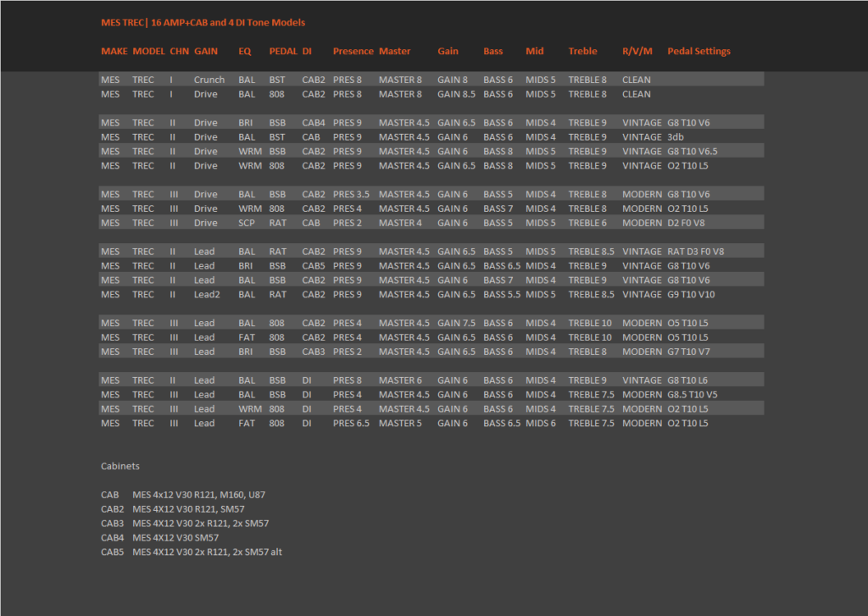The image size is (868, 616).
Task: Click the 'G9 T10 V10' pedal setting
Action: click(691, 294)
